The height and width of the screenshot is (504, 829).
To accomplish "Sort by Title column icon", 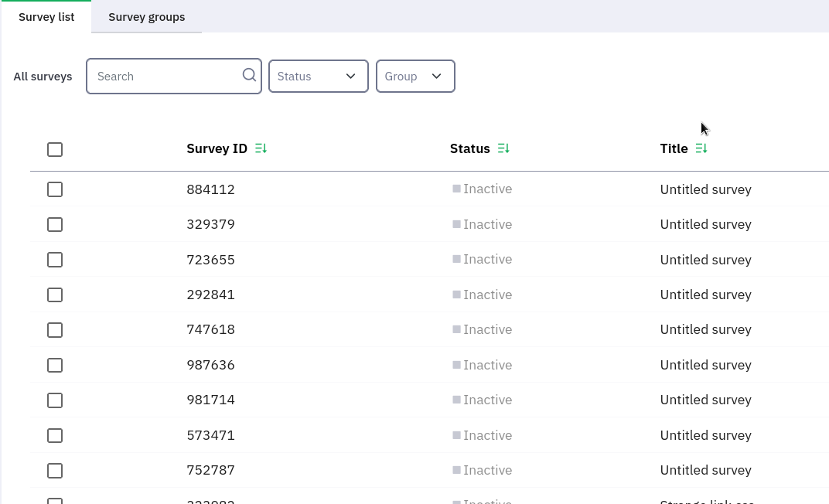I will [x=701, y=148].
